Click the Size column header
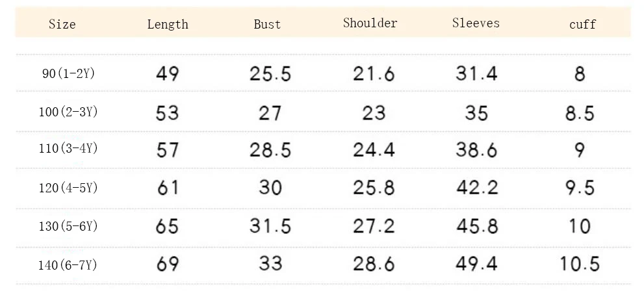The height and width of the screenshot is (295, 644). tap(62, 25)
